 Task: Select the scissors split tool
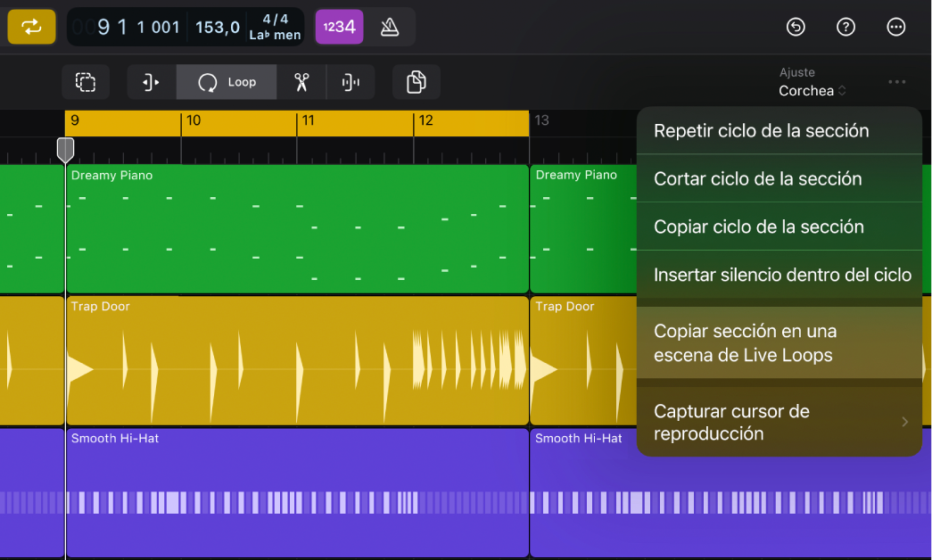[302, 81]
